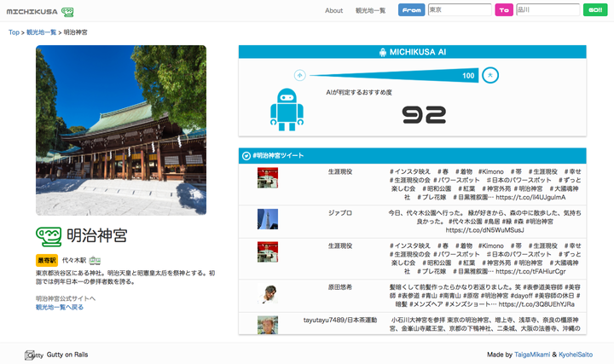
Task: Click the pink To button
Action: [x=504, y=9]
